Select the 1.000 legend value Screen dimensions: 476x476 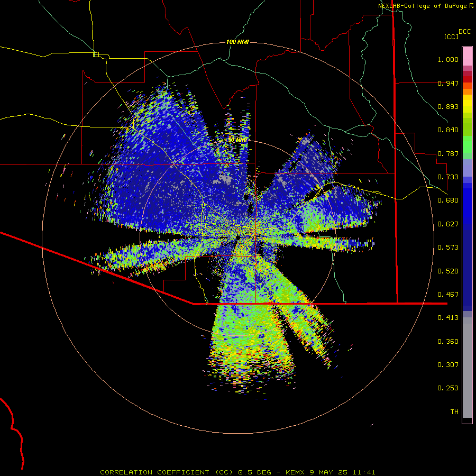point(448,59)
